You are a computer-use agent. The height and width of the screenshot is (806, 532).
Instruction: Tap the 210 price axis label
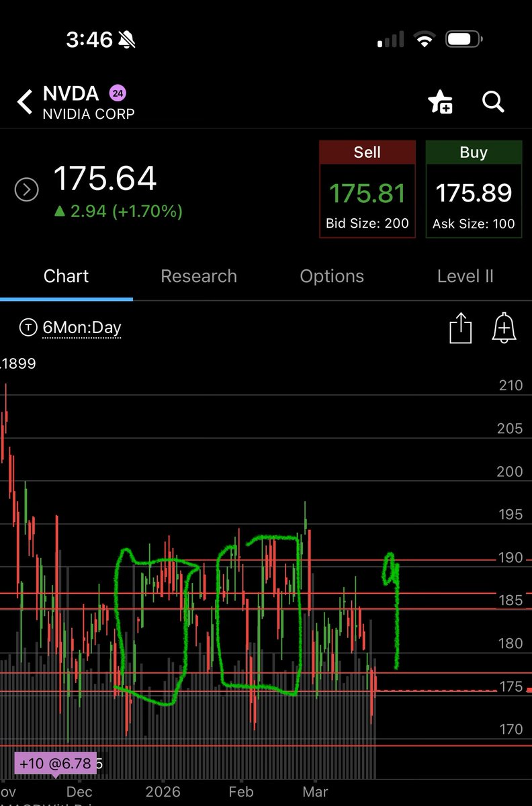pos(510,386)
